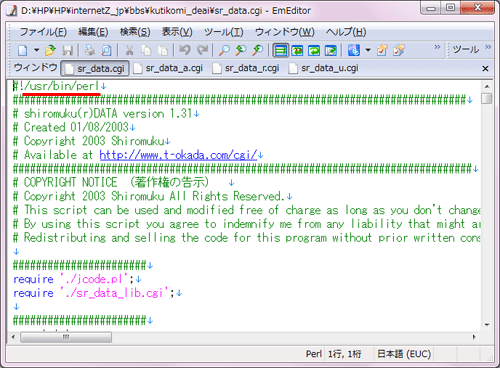500x368 pixels.
Task: Click the last green-arrow magnifier search icon
Action: pos(258,50)
